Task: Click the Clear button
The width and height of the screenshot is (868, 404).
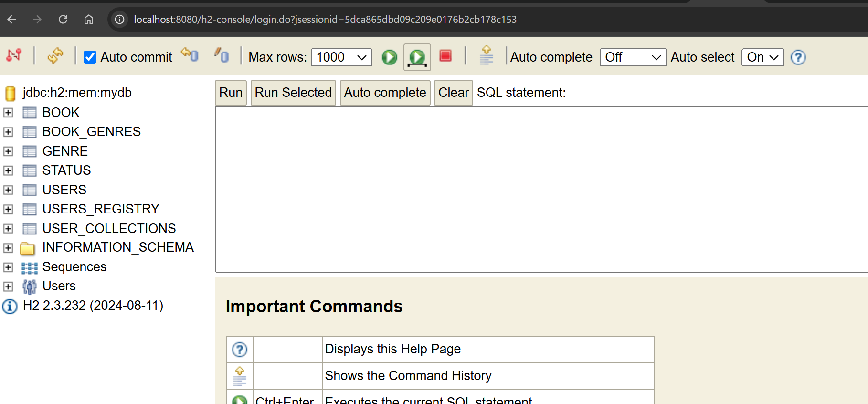Action: click(x=453, y=93)
